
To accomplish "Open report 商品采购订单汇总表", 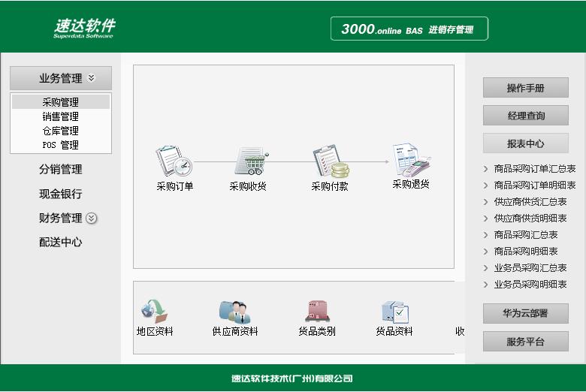I will pyautogui.click(x=535, y=169).
